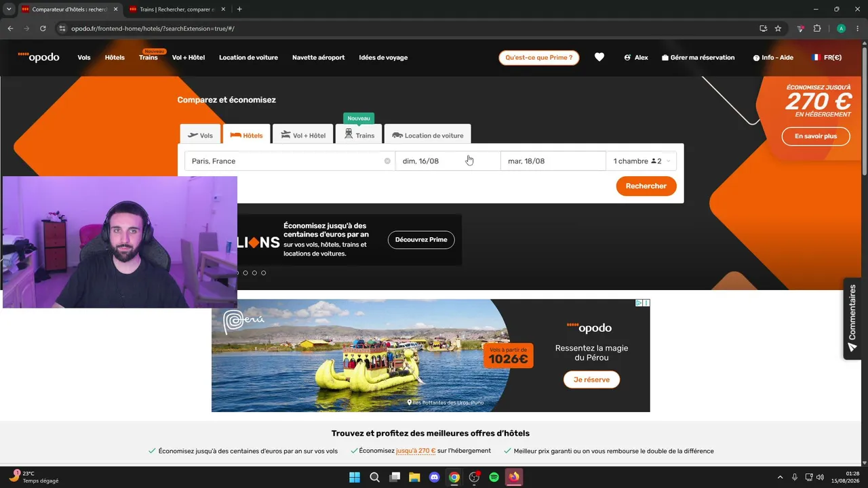Select the Vol + Hôtel search tab
The height and width of the screenshot is (488, 868).
pos(303,135)
